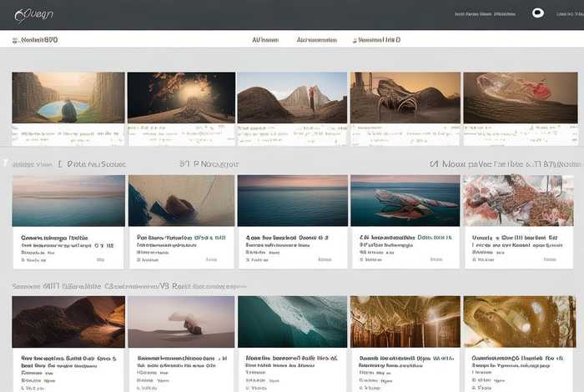Screen dimensions: 584x392
Task: Open the golden ornate hall thumbnail
Action: click(405, 321)
